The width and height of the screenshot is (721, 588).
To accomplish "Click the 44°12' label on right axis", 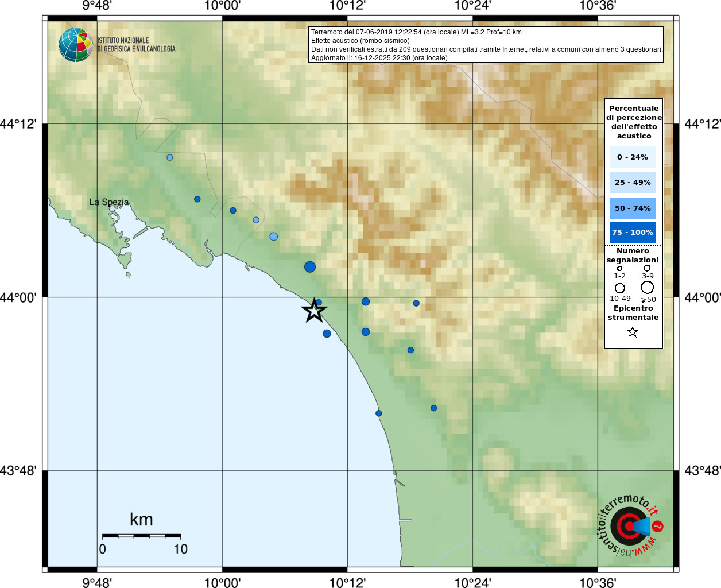I will pyautogui.click(x=703, y=124).
